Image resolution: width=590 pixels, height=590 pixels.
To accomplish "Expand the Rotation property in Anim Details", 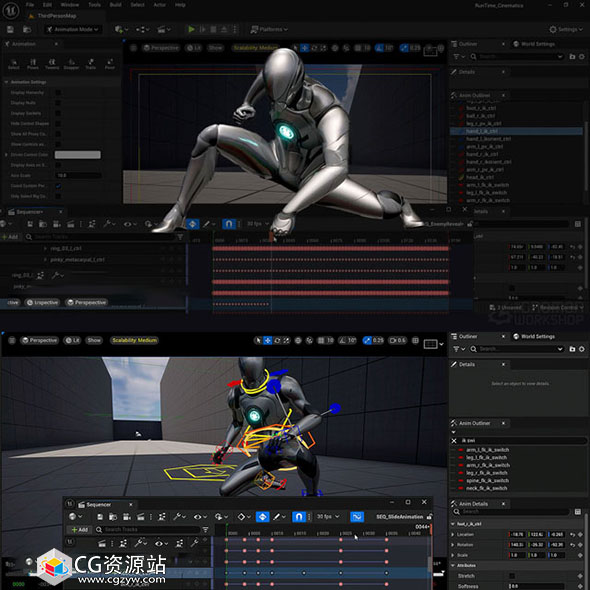I will point(453,545).
